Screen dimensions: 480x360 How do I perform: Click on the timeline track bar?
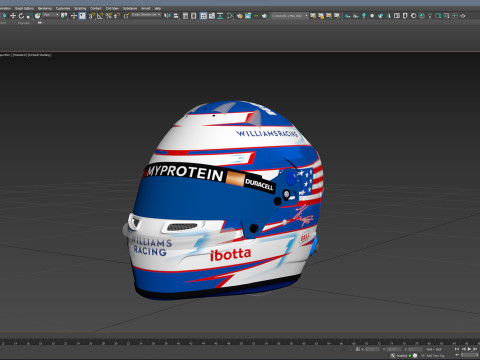pos(240,343)
